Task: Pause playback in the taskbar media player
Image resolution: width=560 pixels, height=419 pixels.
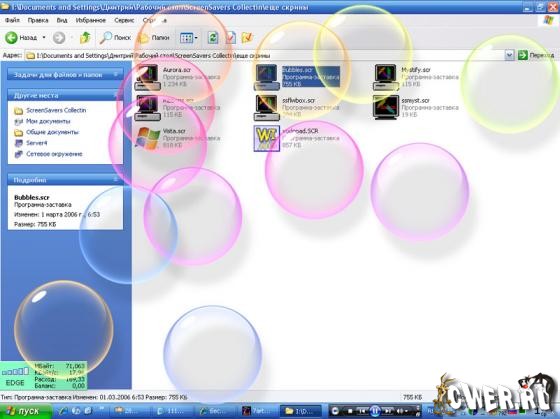Action: pos(375,411)
